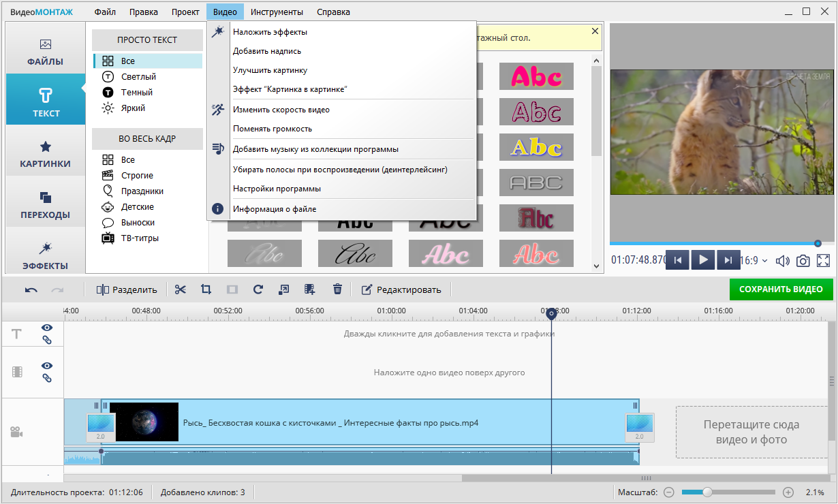Take a snapshot with camera icon
The image size is (838, 504).
pyautogui.click(x=803, y=260)
